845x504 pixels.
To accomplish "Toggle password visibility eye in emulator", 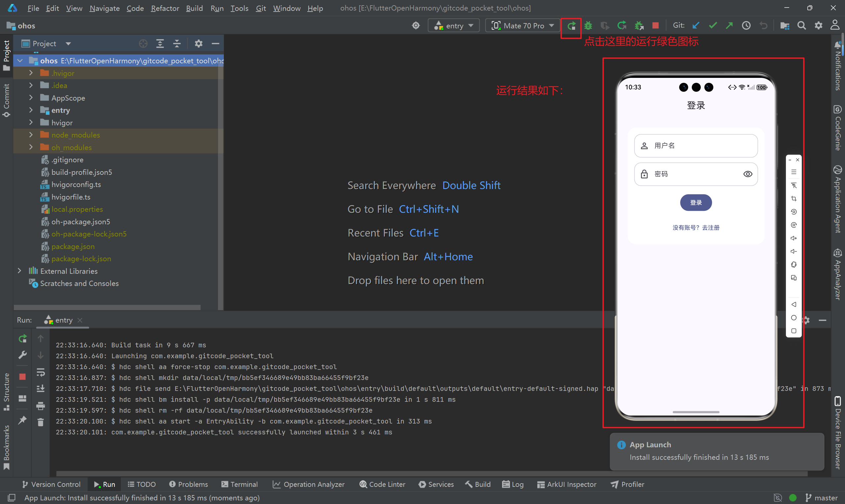I will coord(748,174).
